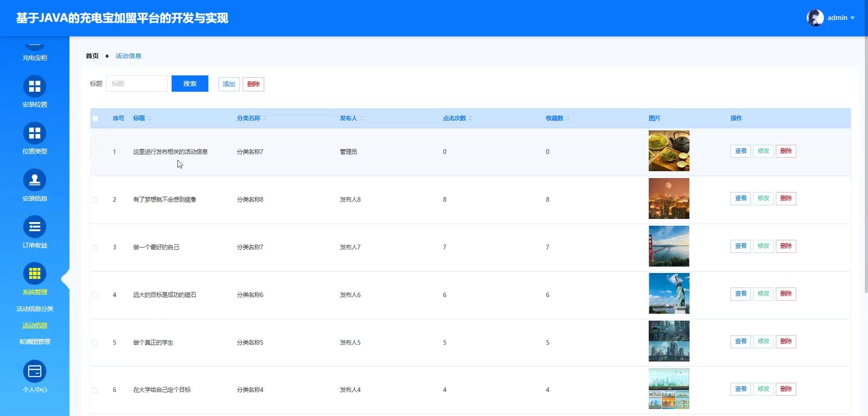The height and width of the screenshot is (416, 868).
Task: Sort table by 收藏数 column
Action: (x=567, y=119)
